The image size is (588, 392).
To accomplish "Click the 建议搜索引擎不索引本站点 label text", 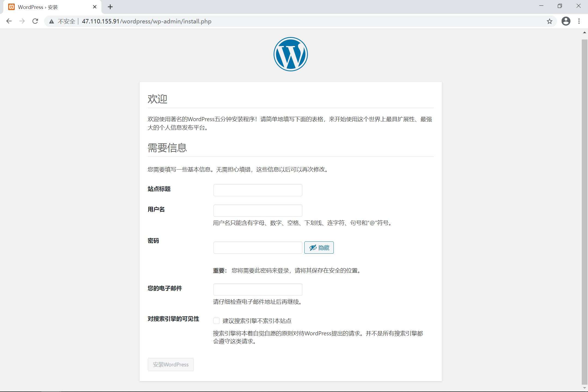I will tap(257, 321).
